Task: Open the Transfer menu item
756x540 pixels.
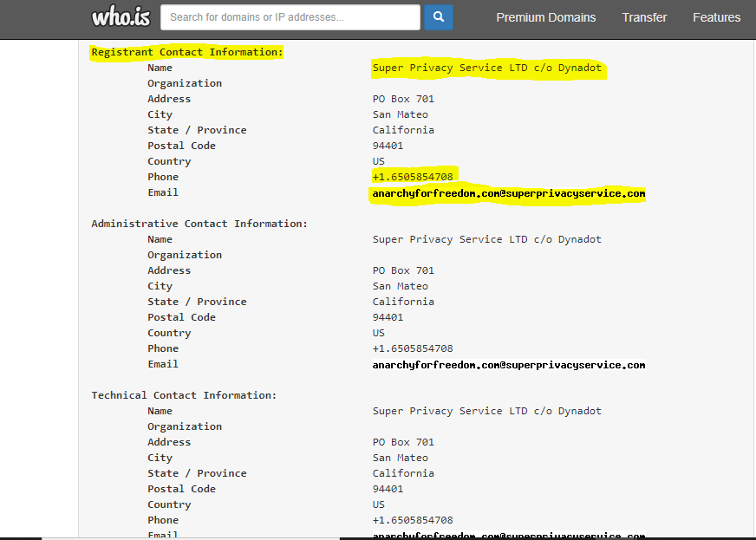Action: 644,17
